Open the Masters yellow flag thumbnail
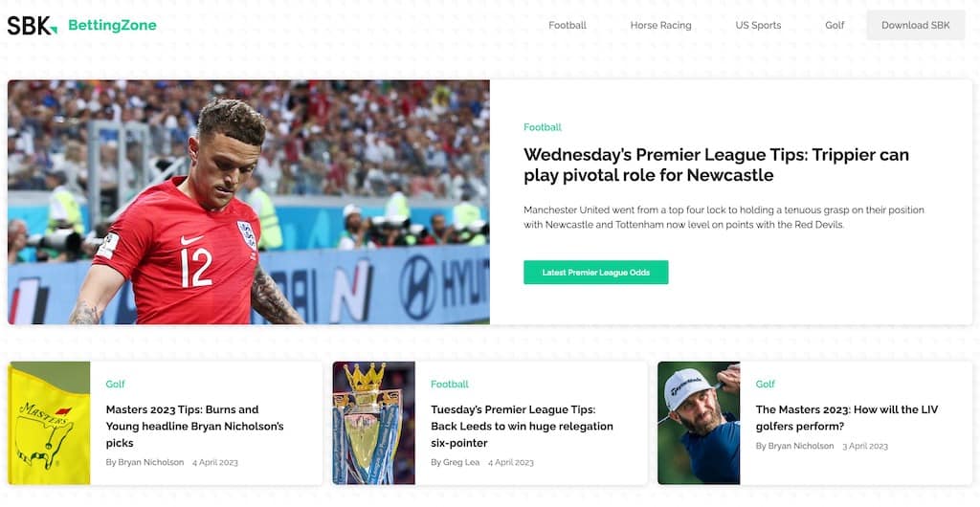The image size is (980, 507). 50,423
